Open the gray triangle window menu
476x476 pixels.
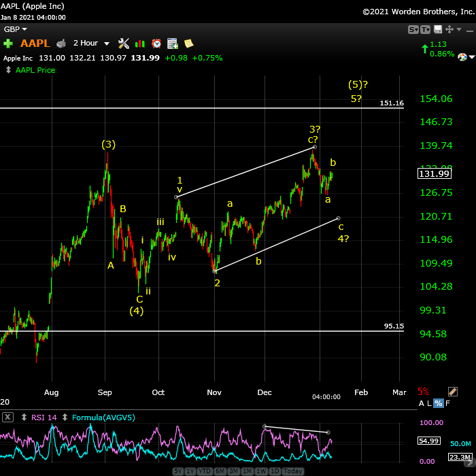(x=459, y=29)
